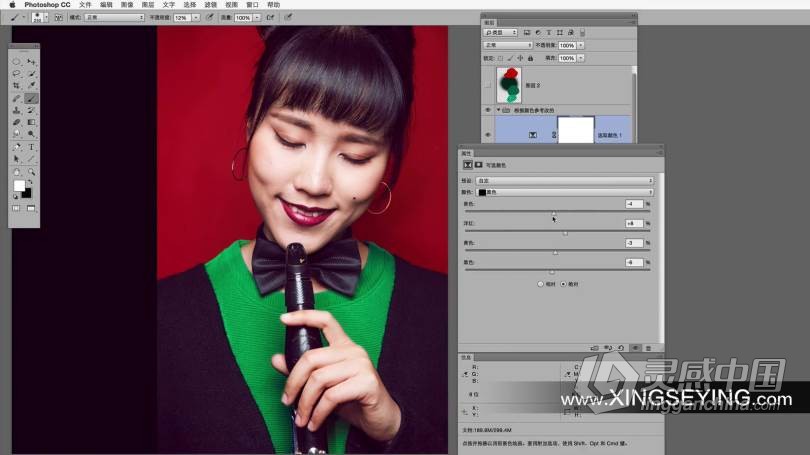810x455 pixels.
Task: Select the Dodge tool
Action: pos(32,134)
